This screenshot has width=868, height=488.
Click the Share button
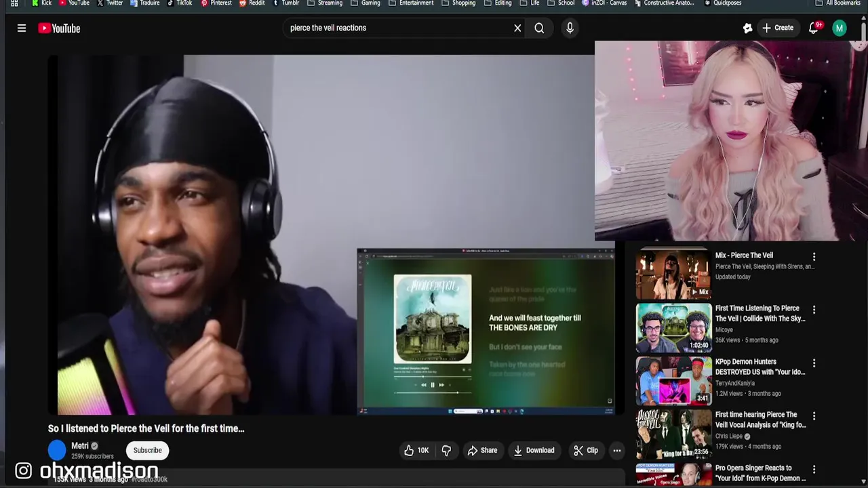pos(482,450)
